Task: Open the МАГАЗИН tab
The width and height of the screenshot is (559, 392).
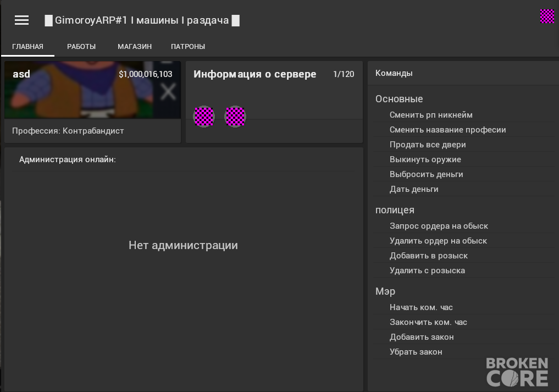Action: pyautogui.click(x=135, y=46)
